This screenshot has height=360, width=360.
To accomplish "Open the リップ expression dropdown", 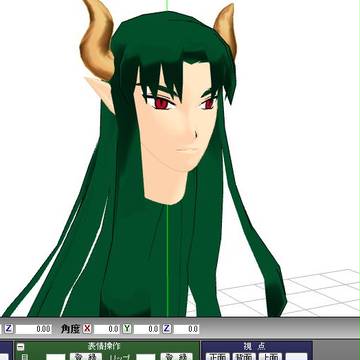I will [146, 357].
